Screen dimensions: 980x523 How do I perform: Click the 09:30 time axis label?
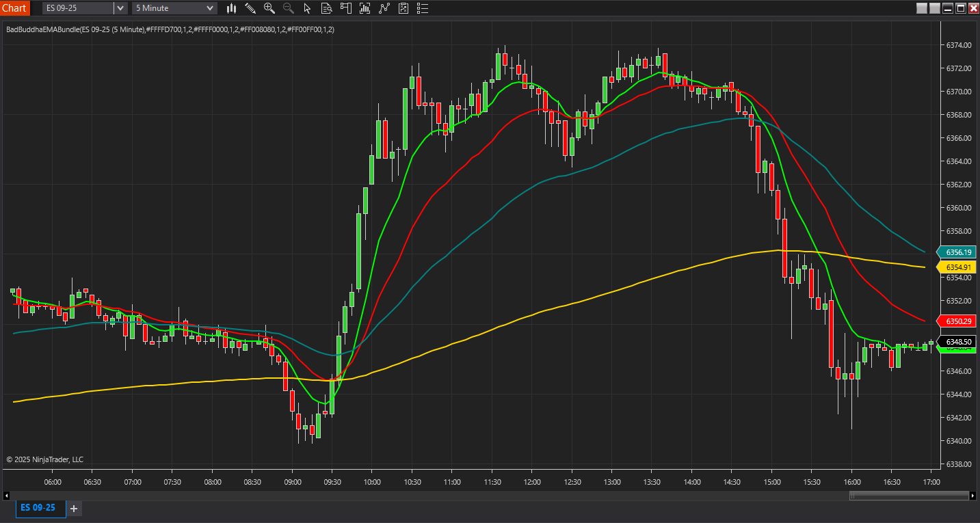click(332, 482)
